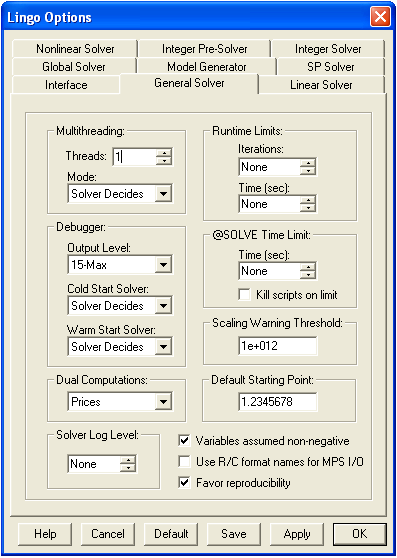Uncheck Variables assumed non-negative
Viewport: 397px width, 558px height.
184,441
